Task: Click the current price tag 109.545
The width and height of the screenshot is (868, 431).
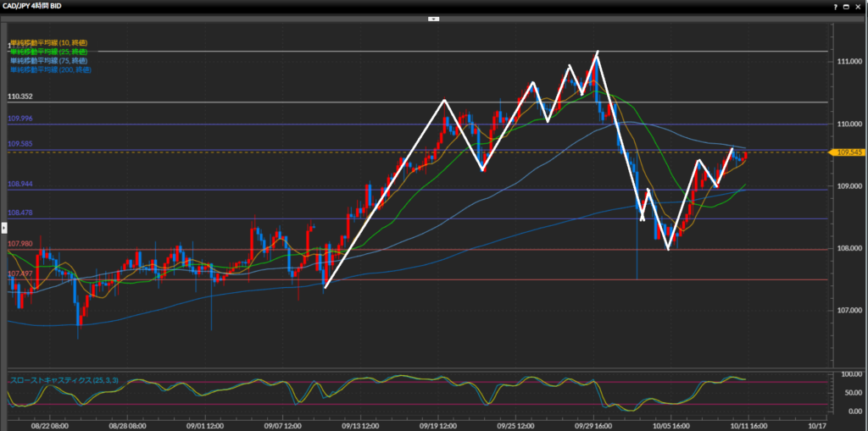Action: 848,152
